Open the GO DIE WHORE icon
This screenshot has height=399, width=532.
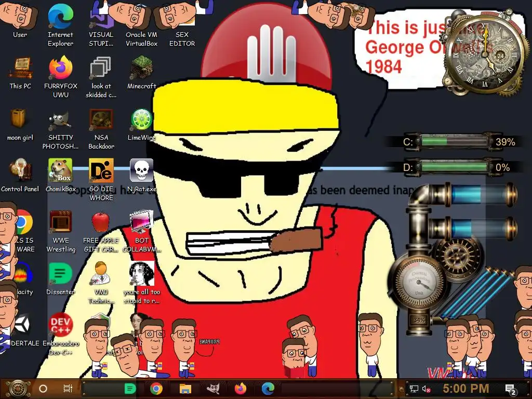pos(101,180)
